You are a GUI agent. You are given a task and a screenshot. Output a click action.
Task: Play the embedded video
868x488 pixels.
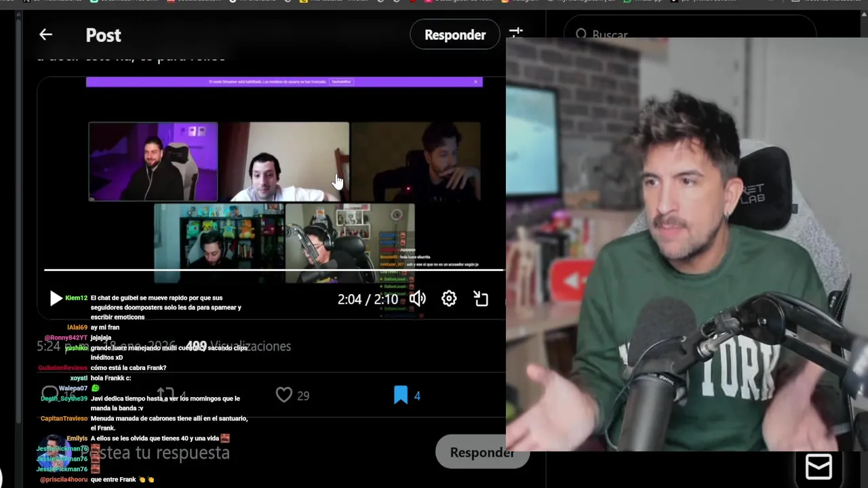tap(56, 298)
